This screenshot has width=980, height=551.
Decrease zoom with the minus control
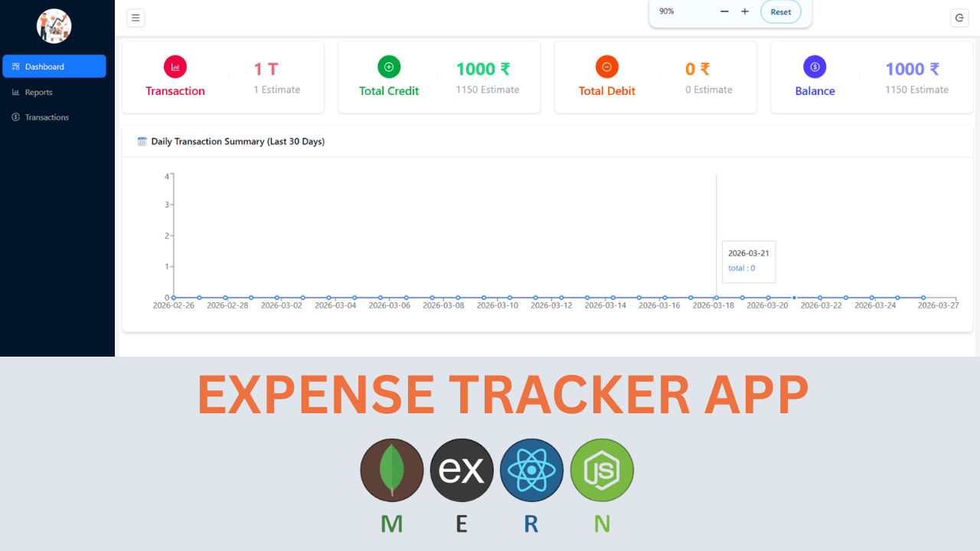coord(724,12)
